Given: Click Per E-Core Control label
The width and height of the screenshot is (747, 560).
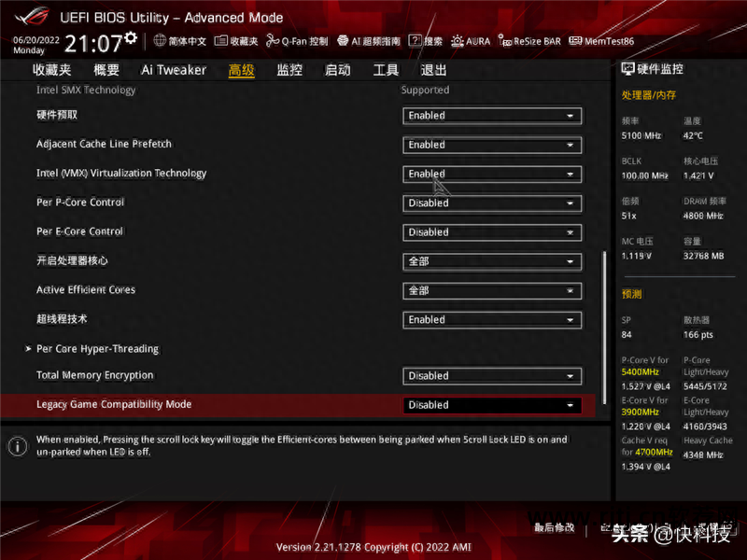Looking at the screenshot, I should click(80, 231).
